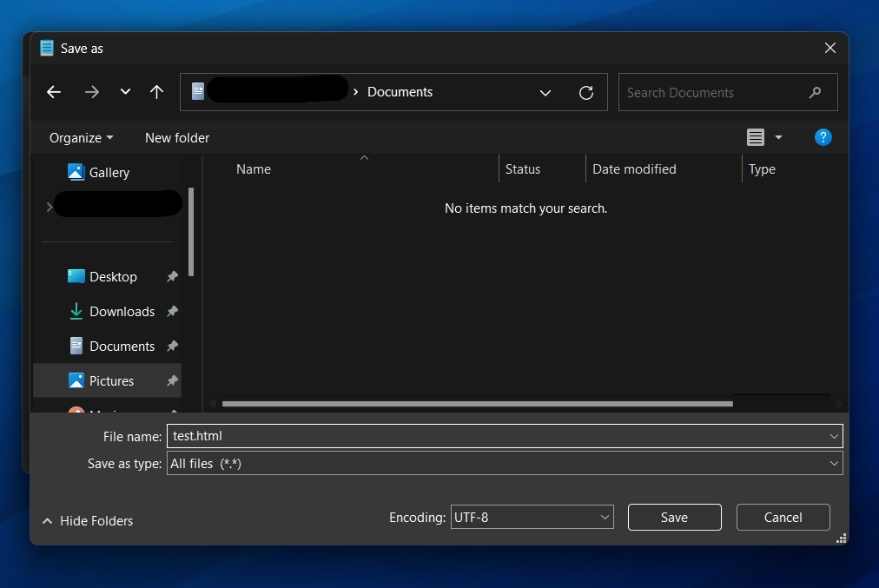Screen dimensions: 879x588
Task: Open the File name dropdown arrow
Action: 834,436
